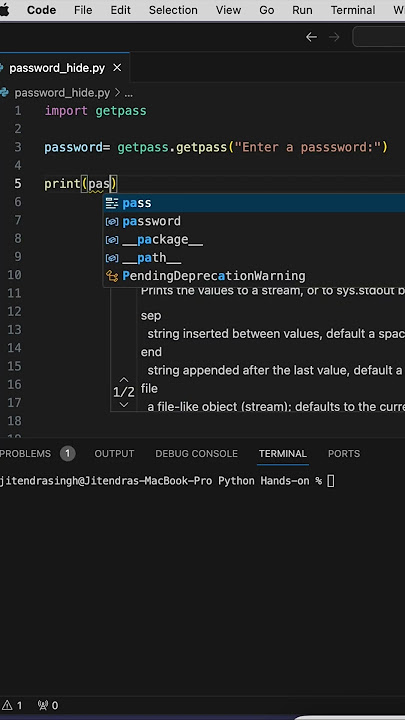Show next signature with down chevron
405x720 pixels.
(124, 405)
